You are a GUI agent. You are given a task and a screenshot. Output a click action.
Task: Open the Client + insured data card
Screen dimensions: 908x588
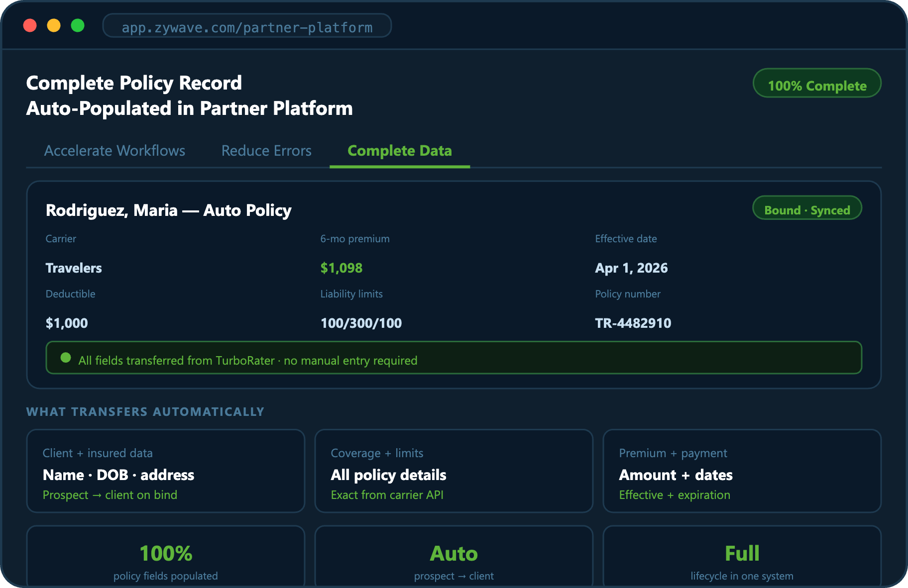click(x=165, y=471)
